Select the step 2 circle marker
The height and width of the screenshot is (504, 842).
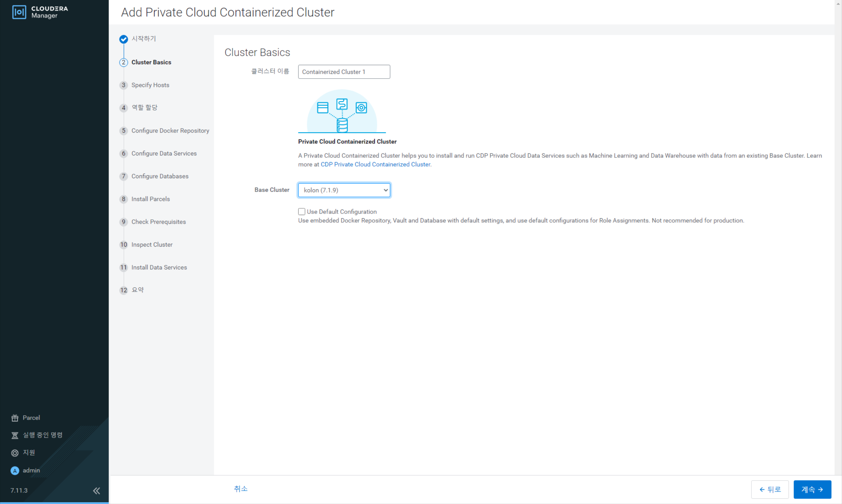point(124,63)
